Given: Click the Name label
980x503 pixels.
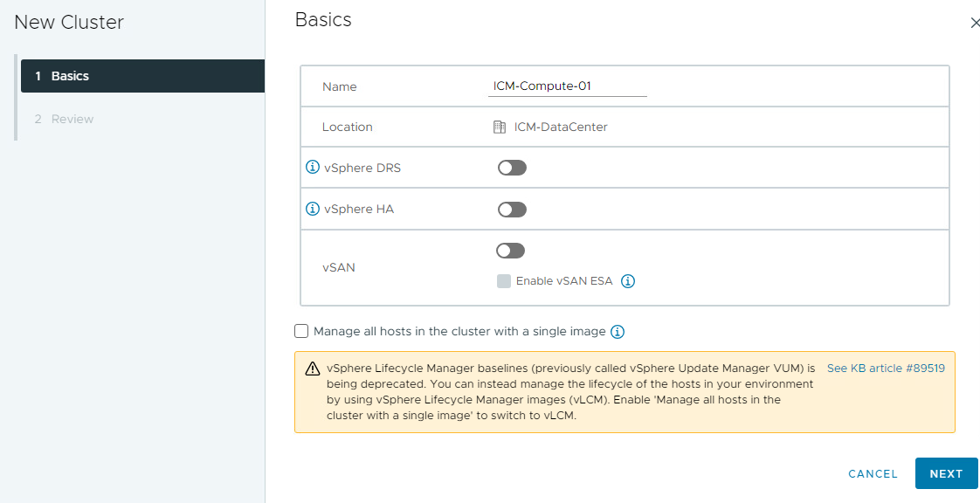Looking at the screenshot, I should [x=340, y=86].
